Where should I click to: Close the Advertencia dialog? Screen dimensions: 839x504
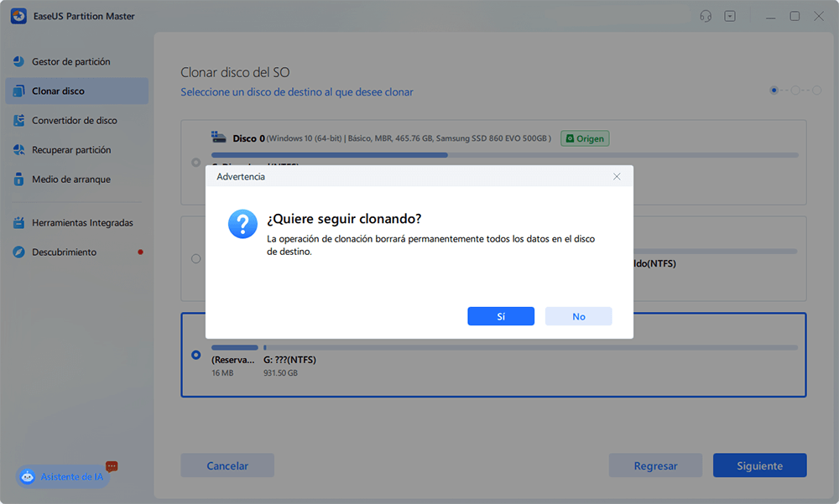pos(617,176)
